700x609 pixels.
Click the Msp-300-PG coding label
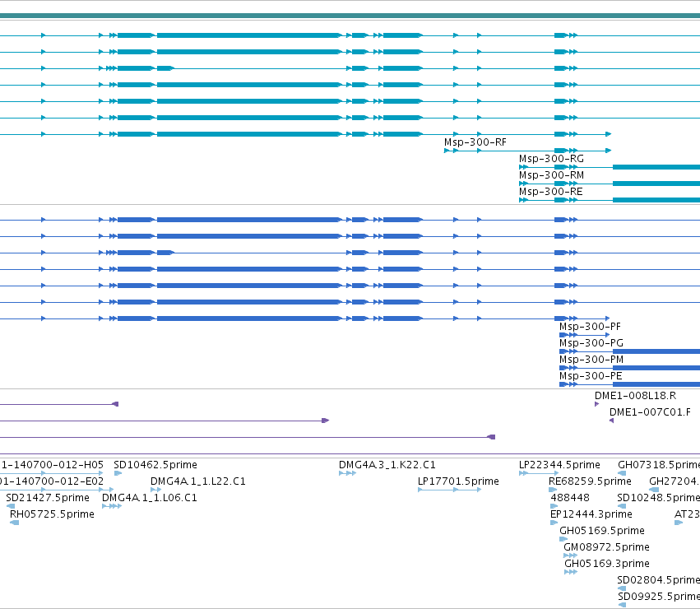tap(591, 343)
